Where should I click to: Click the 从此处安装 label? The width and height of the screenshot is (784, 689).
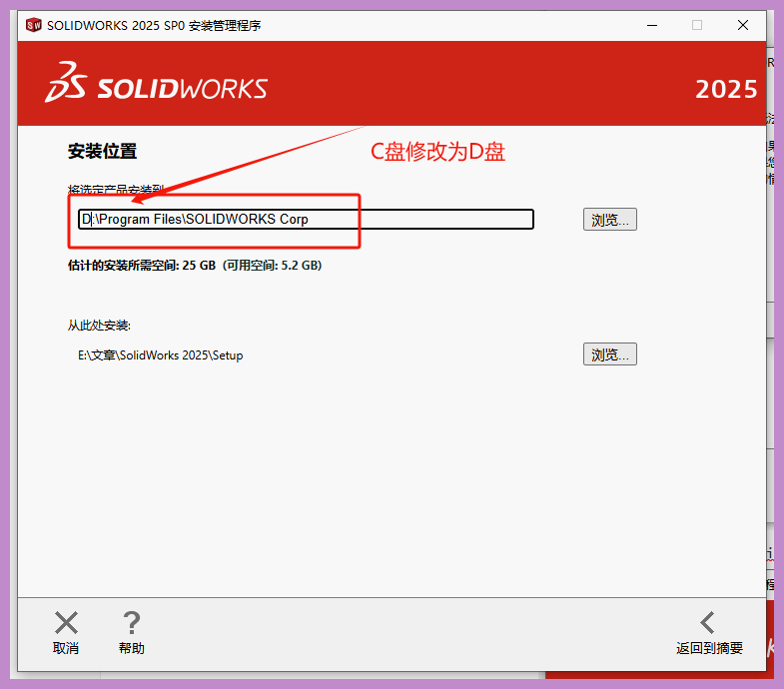click(99, 326)
